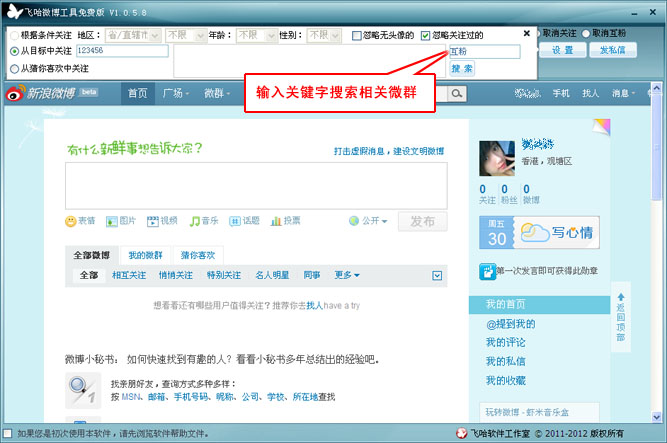Uncheck 忽略关注过的 checkbox
667x443 pixels.
point(425,36)
